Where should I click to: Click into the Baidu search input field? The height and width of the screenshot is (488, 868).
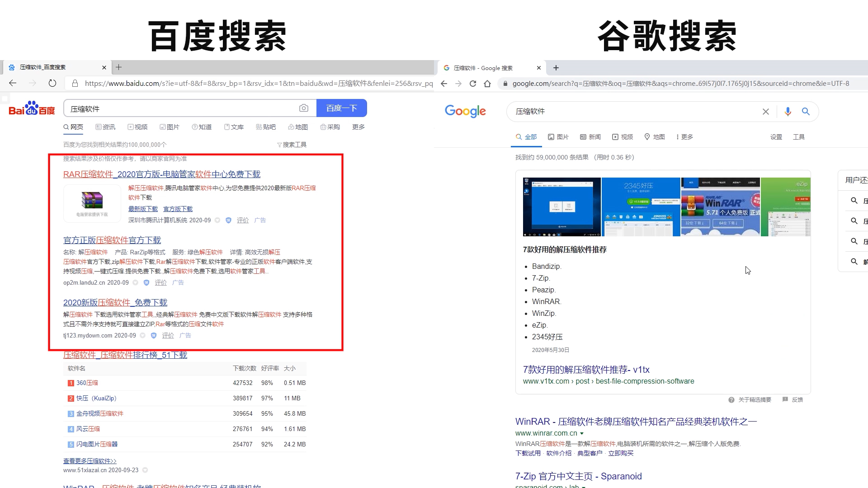click(x=181, y=108)
